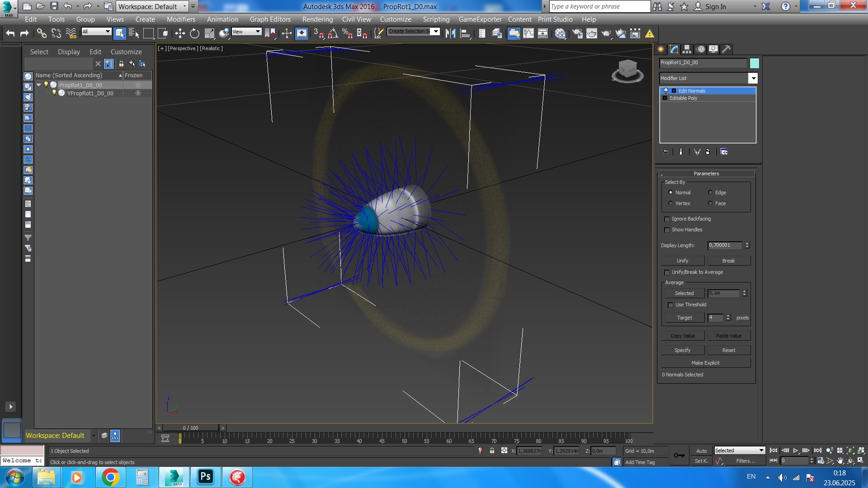This screenshot has height=488, width=868.
Task: Open the Rendering menu
Action: 317,19
